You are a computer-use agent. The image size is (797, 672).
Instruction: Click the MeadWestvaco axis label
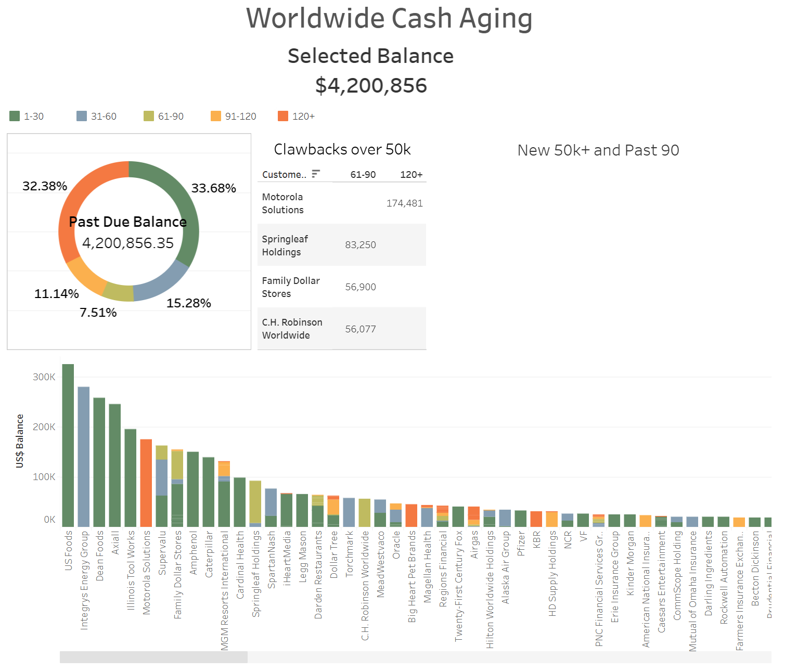[x=380, y=564]
